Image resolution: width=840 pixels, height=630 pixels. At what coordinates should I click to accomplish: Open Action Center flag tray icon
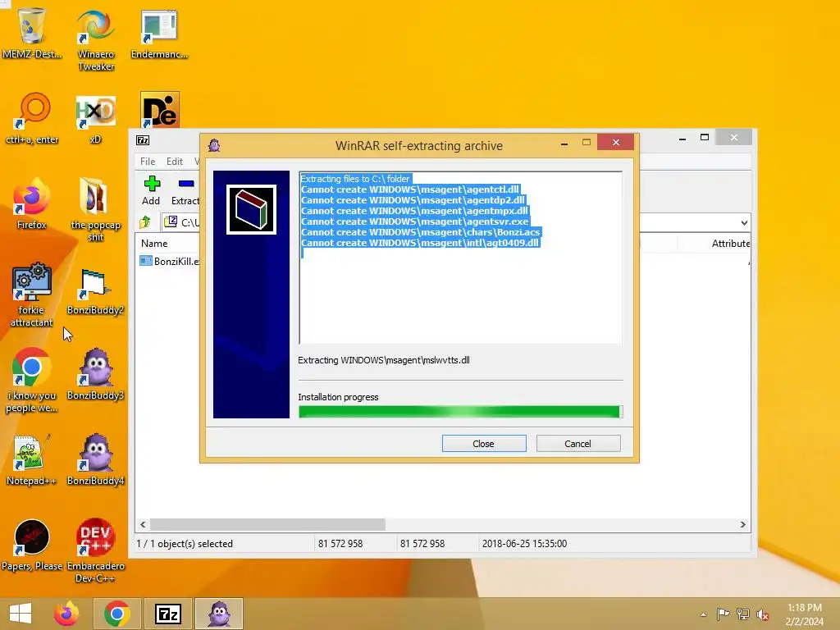pyautogui.click(x=723, y=614)
